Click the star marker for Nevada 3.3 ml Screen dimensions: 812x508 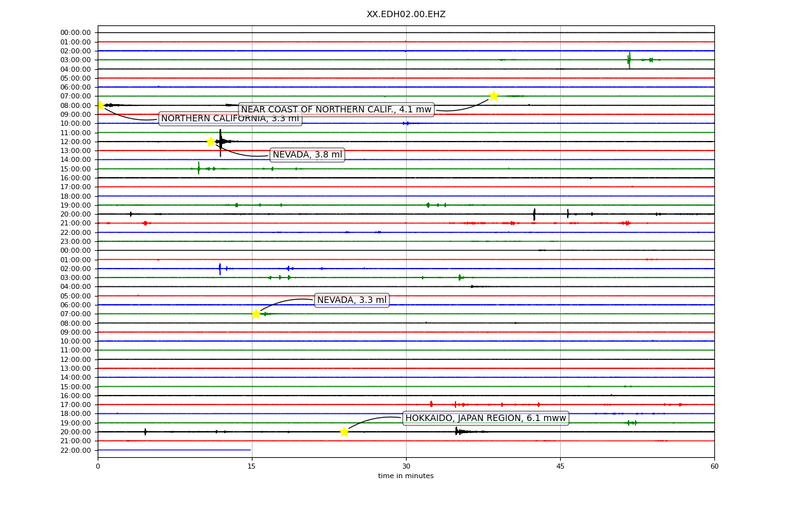click(256, 314)
